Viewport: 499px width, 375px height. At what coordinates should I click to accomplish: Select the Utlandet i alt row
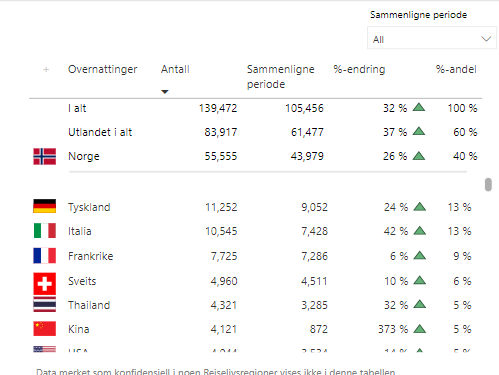point(255,132)
